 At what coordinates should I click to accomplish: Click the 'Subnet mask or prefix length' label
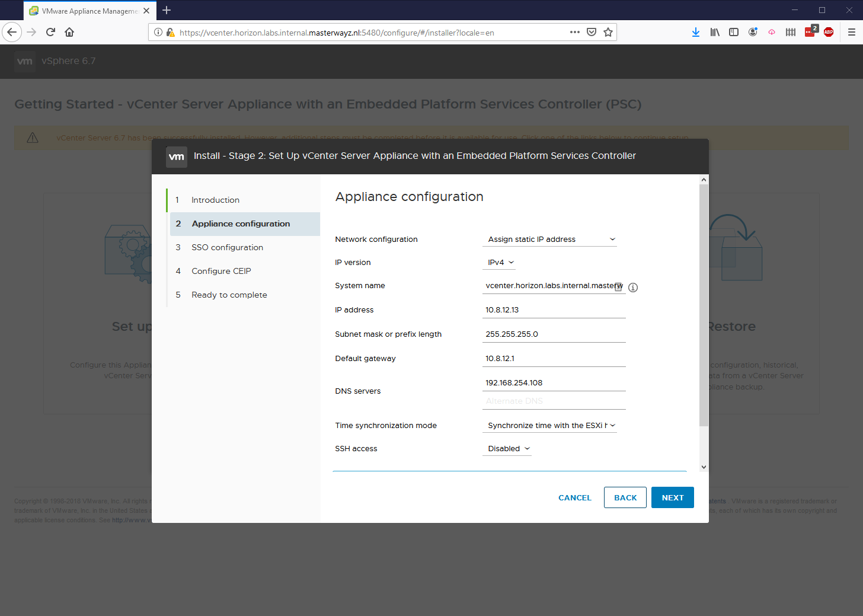coord(388,334)
